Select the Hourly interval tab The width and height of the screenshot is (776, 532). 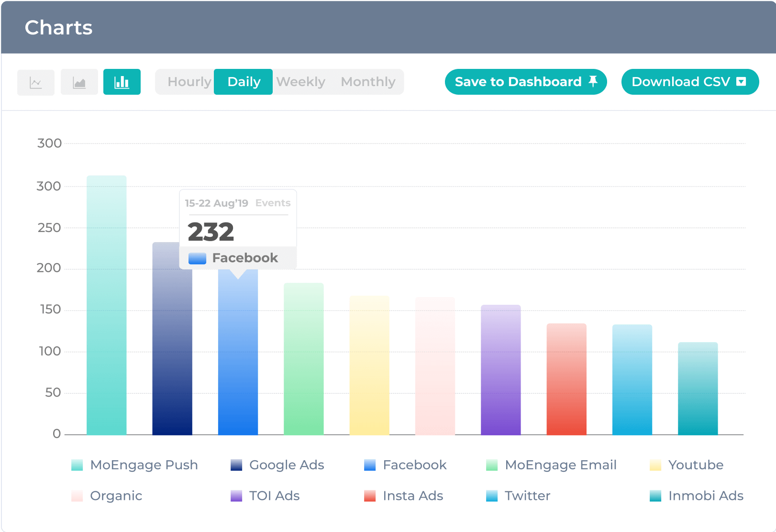point(189,82)
